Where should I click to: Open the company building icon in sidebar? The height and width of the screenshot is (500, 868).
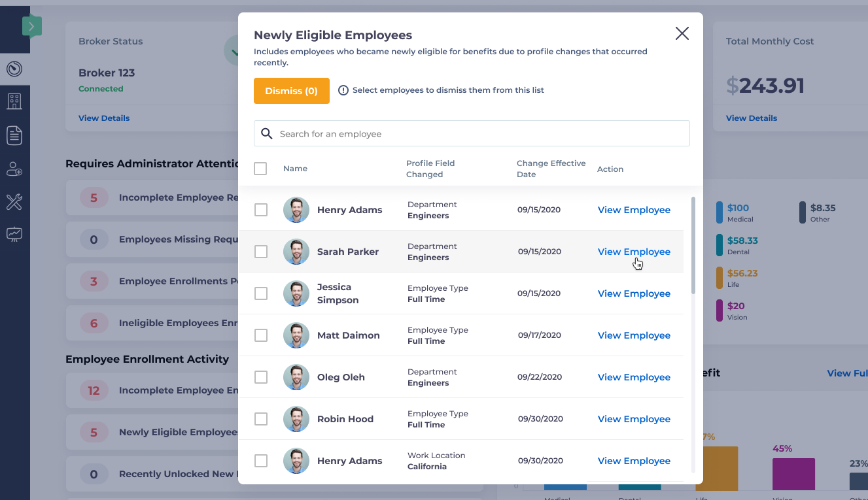(14, 101)
